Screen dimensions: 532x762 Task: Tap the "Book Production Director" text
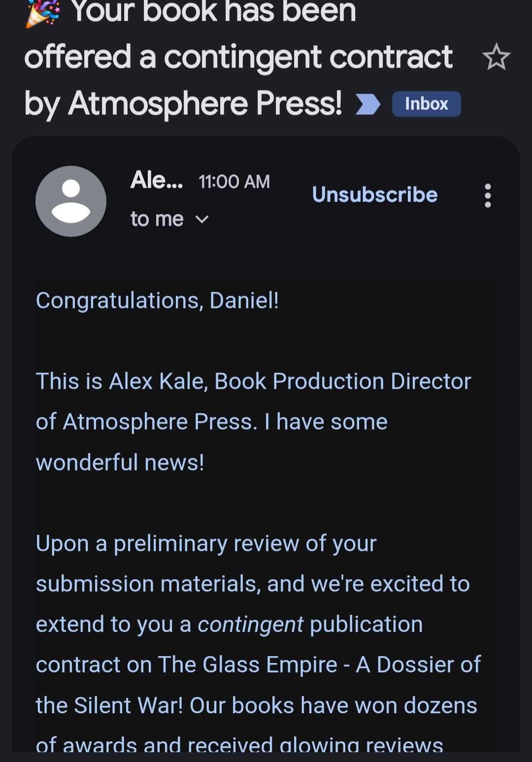(x=342, y=381)
